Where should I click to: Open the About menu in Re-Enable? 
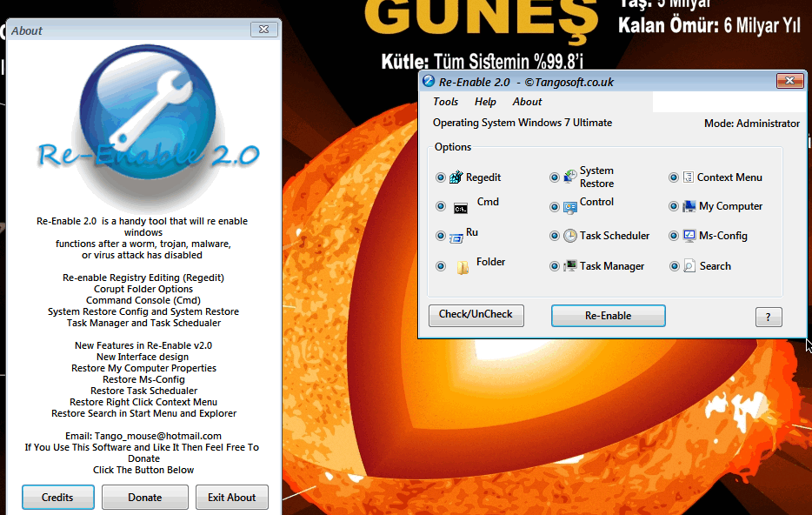click(527, 102)
